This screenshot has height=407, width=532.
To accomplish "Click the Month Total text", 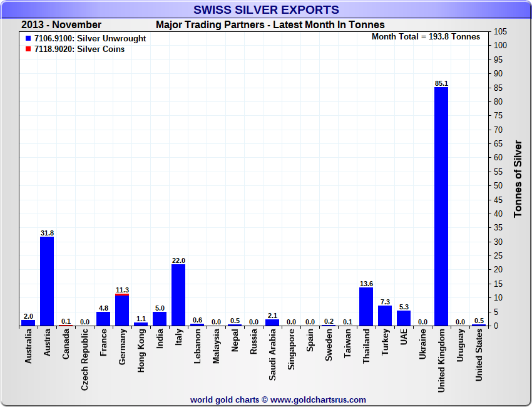I will [x=426, y=37].
